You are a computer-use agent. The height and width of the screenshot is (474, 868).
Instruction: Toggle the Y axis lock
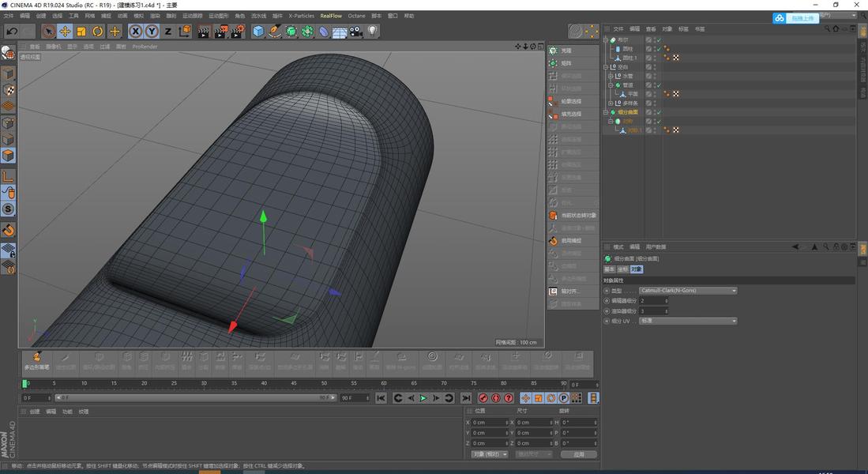152,32
